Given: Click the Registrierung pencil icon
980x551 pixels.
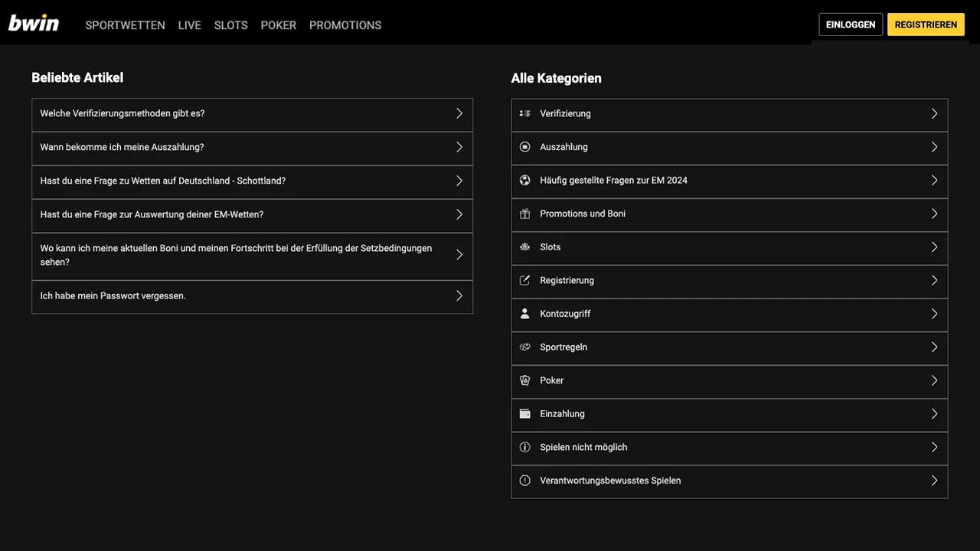Looking at the screenshot, I should click(x=524, y=280).
